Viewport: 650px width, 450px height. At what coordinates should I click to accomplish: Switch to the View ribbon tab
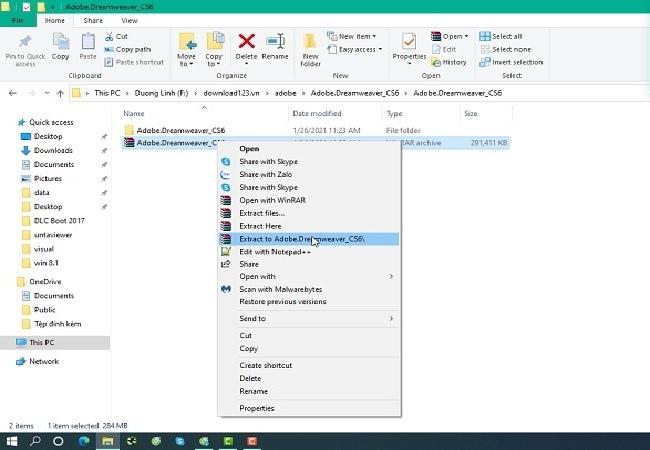[x=129, y=20]
